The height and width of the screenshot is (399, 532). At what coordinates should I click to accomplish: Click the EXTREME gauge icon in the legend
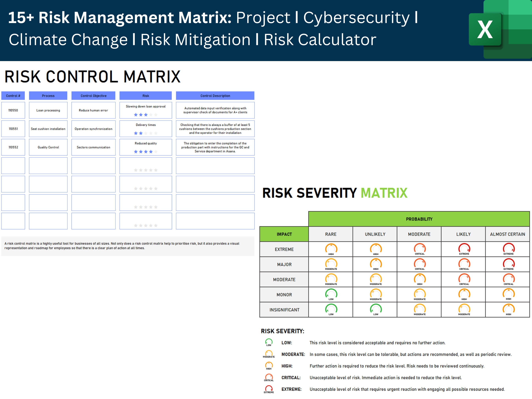(269, 388)
